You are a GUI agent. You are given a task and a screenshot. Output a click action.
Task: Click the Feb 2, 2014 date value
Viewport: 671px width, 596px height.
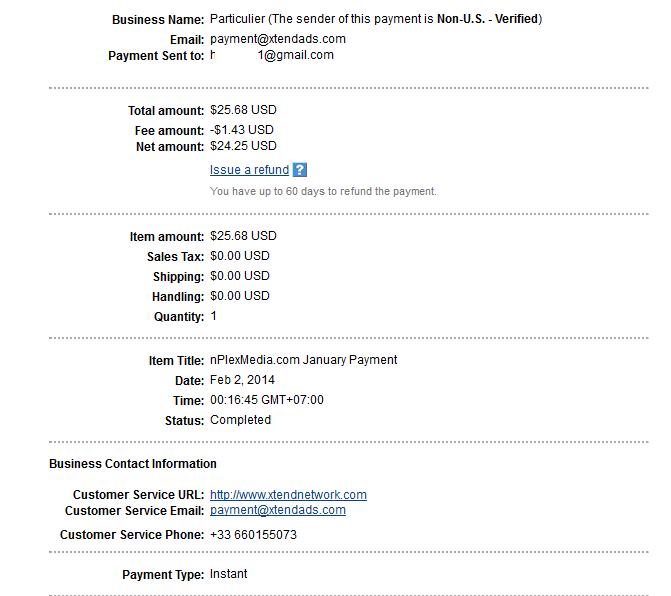click(242, 380)
